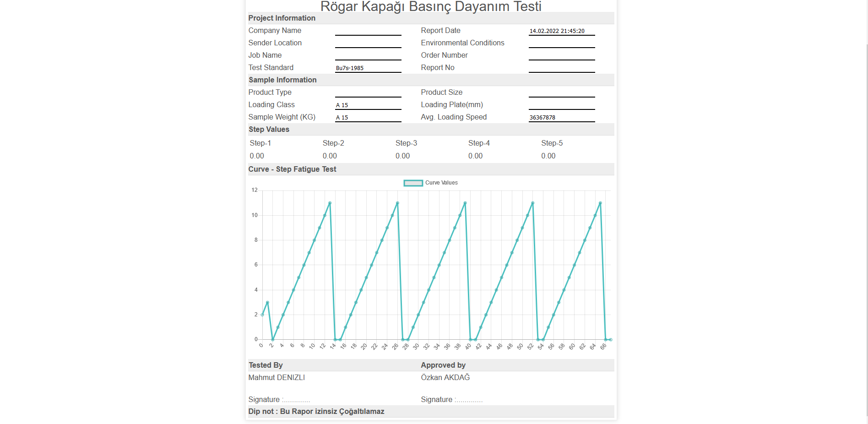Focus the Report No input field
The image size is (868, 424).
pyautogui.click(x=561, y=68)
